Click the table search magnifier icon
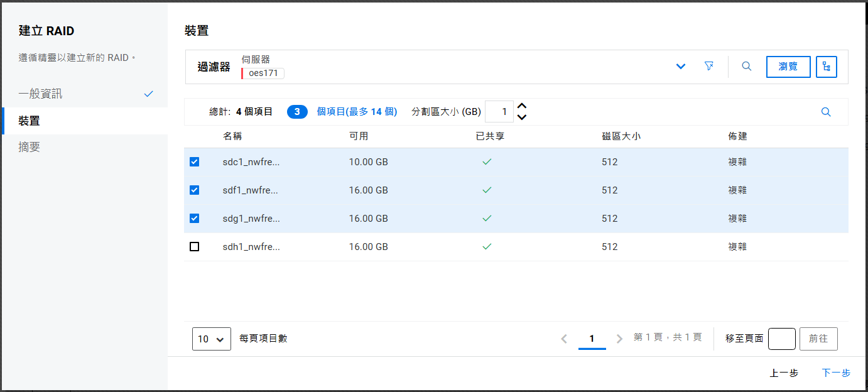Image resolution: width=868 pixels, height=392 pixels. click(x=826, y=112)
